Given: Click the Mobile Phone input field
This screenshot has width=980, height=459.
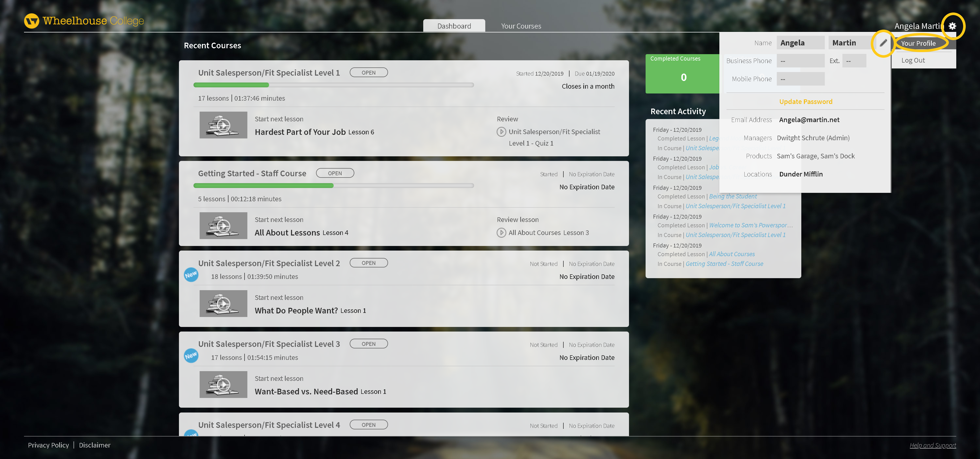Looking at the screenshot, I should pyautogui.click(x=801, y=79).
